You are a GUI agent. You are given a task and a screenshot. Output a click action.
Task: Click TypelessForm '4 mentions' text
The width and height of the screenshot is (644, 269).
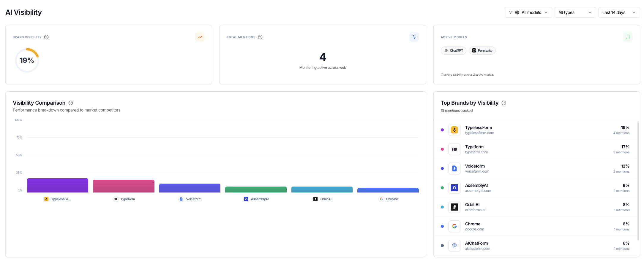pyautogui.click(x=621, y=133)
